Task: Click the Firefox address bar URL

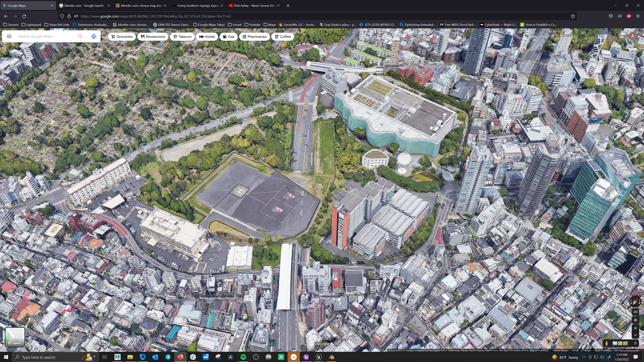Action: point(156,16)
